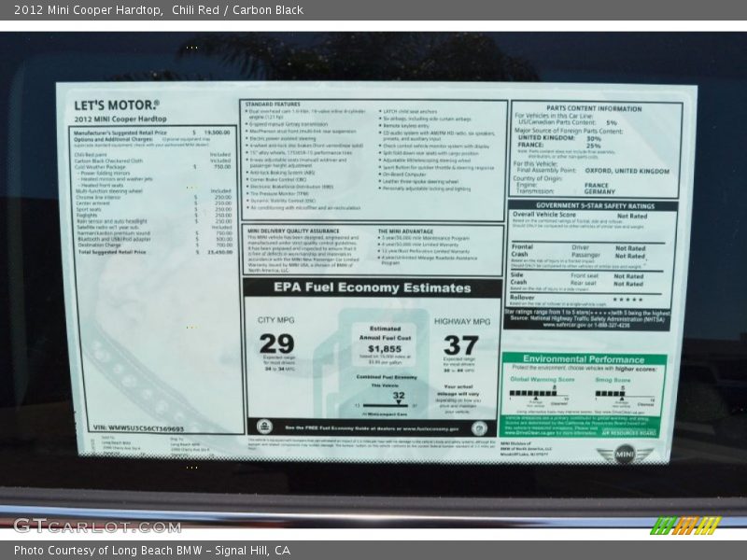Click the "THE MINI ADVANTAGE" heading
This screenshot has width=747, height=560.
pyautogui.click(x=406, y=231)
